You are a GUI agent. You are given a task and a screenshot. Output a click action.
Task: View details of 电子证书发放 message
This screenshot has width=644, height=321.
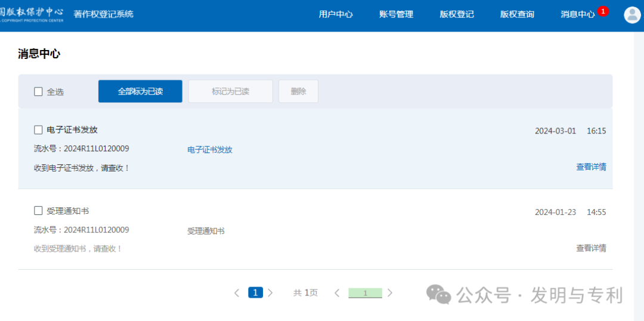pyautogui.click(x=591, y=167)
